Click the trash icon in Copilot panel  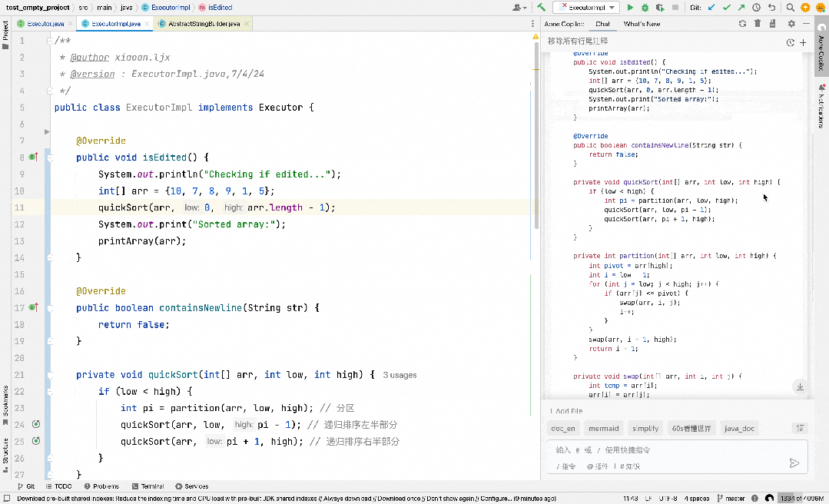click(757, 24)
